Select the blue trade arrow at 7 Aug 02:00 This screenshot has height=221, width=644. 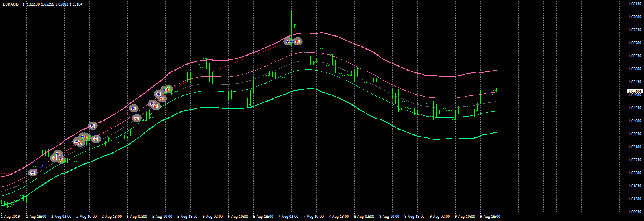pyautogui.click(x=288, y=41)
